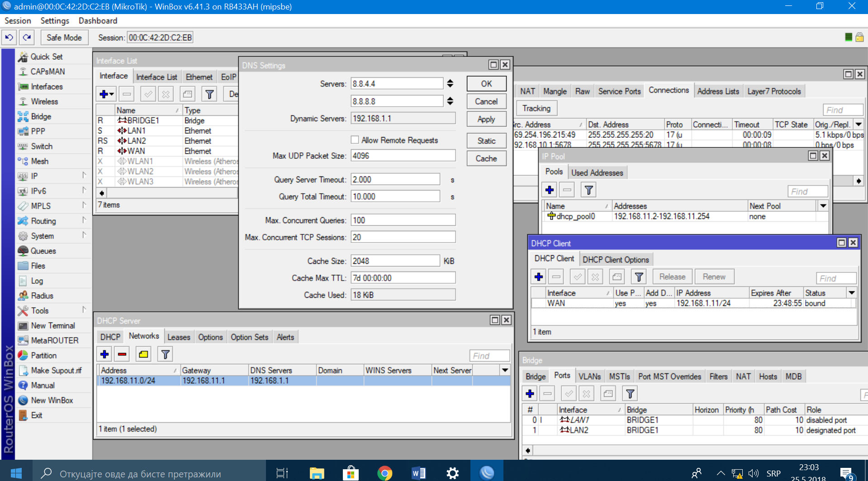Open Interfaces menu in sidebar
This screenshot has height=481, width=868.
(x=47, y=86)
